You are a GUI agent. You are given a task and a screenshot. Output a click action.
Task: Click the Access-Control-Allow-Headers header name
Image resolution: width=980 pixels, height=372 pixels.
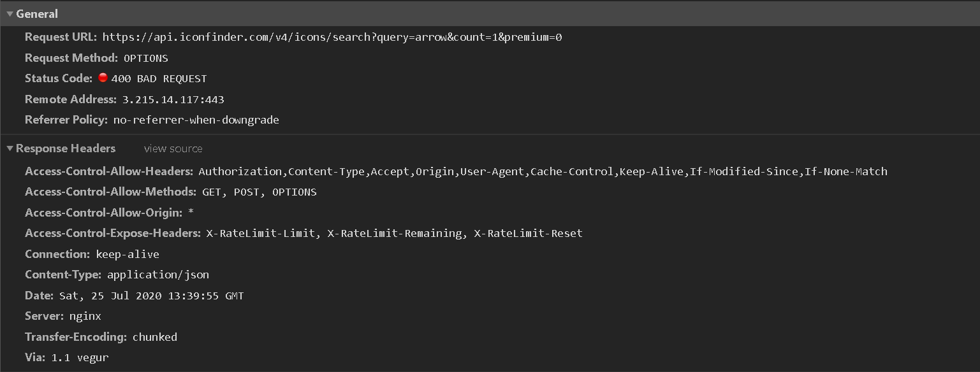109,171
